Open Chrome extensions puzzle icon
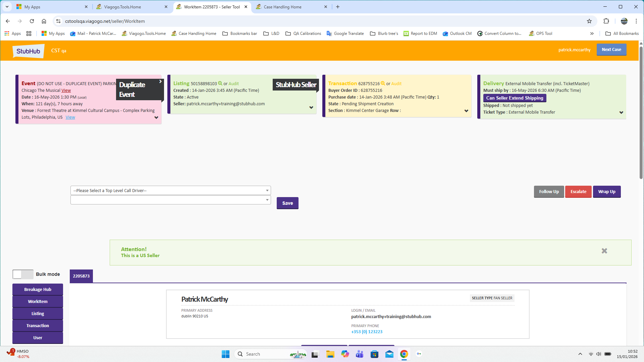Image resolution: width=644 pixels, height=362 pixels. [x=606, y=21]
